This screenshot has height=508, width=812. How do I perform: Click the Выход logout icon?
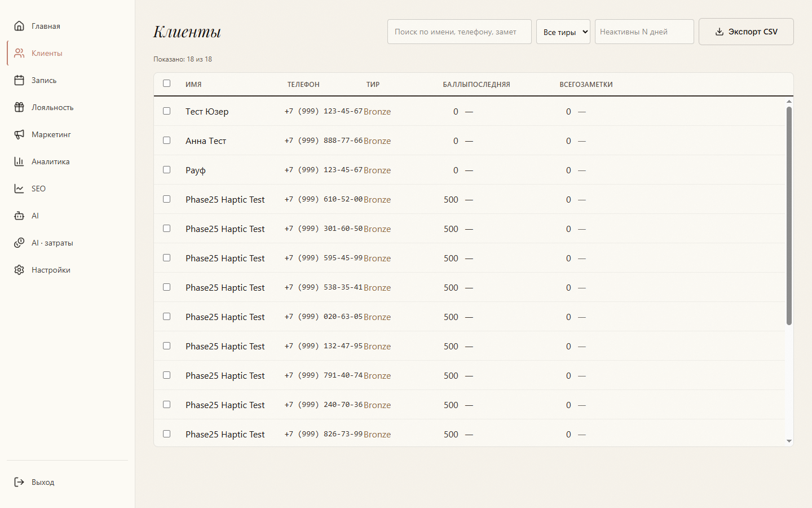click(x=19, y=482)
